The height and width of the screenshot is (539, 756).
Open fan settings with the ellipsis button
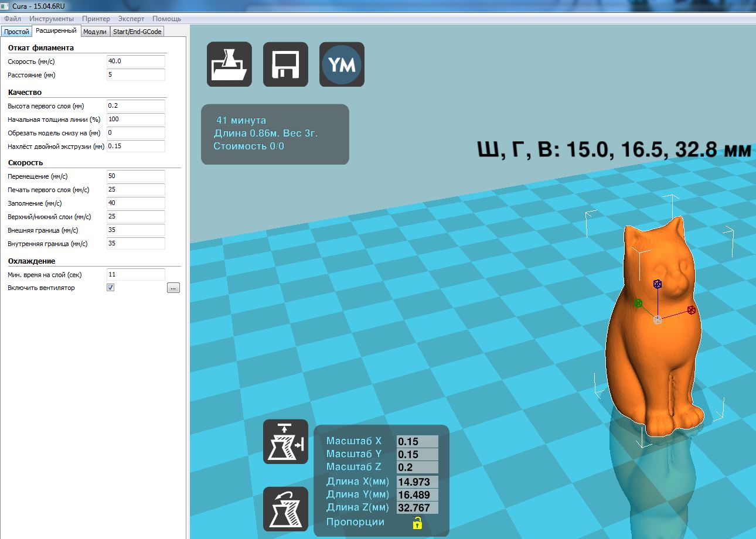(x=173, y=288)
